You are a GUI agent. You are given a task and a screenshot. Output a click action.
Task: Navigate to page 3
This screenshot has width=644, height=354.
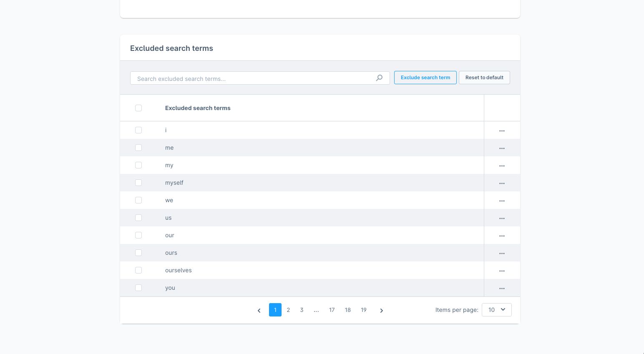(x=302, y=310)
